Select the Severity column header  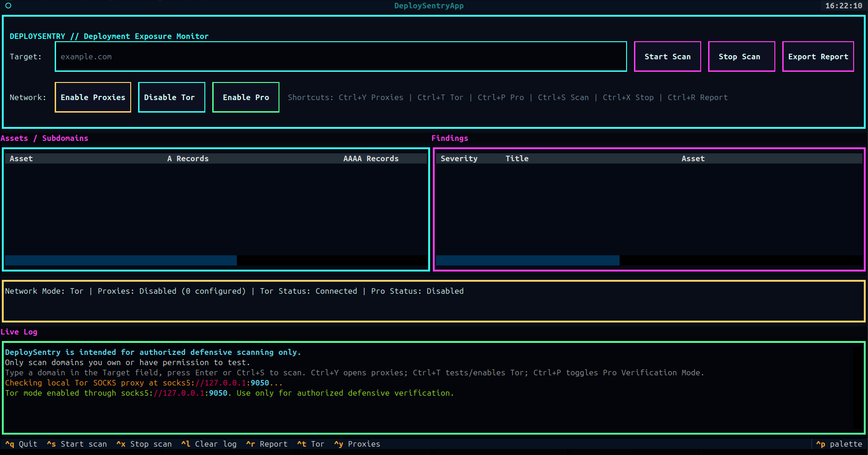[x=459, y=158]
